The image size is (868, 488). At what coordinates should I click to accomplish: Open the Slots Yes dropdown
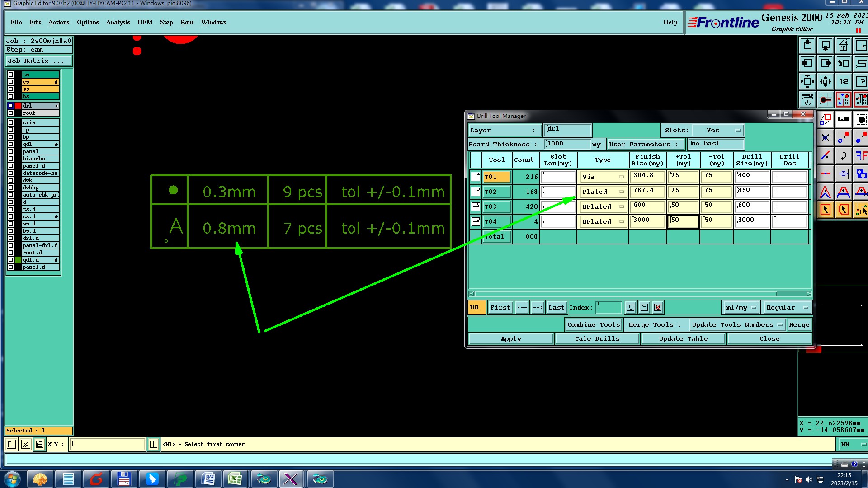click(718, 130)
